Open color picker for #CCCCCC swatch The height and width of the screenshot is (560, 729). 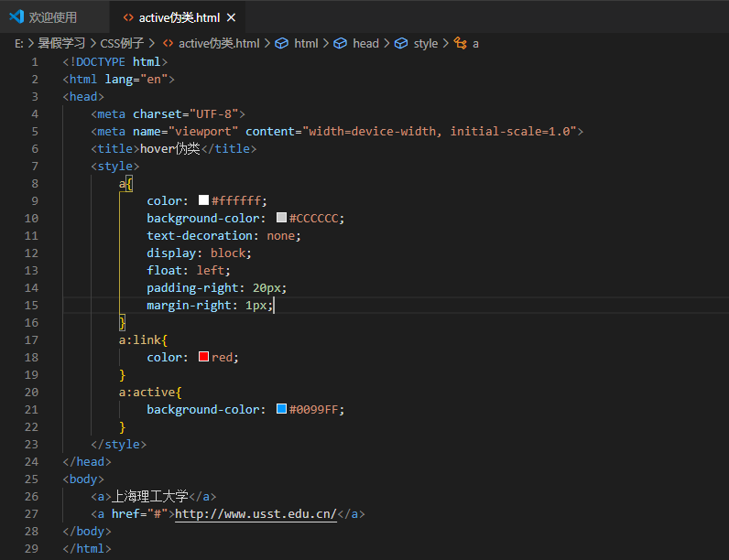click(281, 217)
